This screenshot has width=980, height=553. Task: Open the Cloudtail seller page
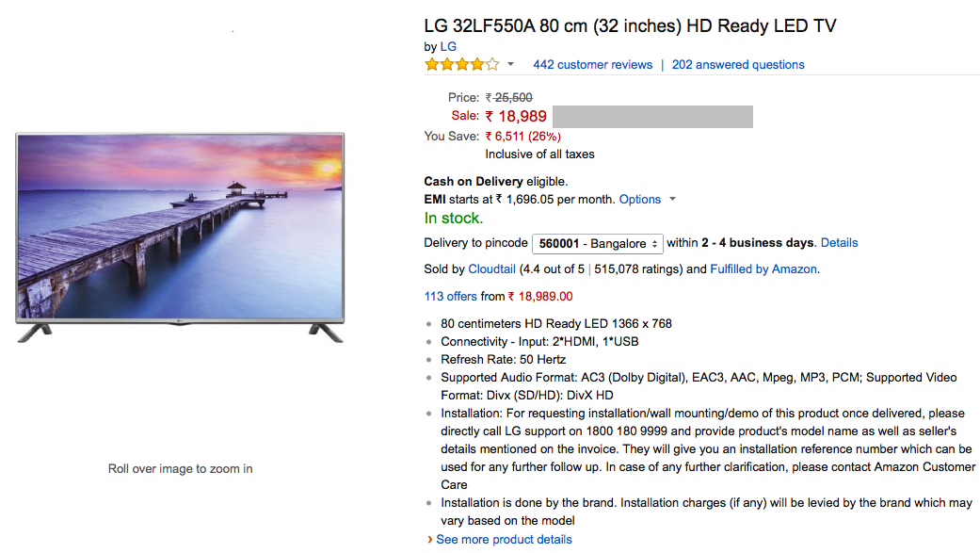click(491, 269)
